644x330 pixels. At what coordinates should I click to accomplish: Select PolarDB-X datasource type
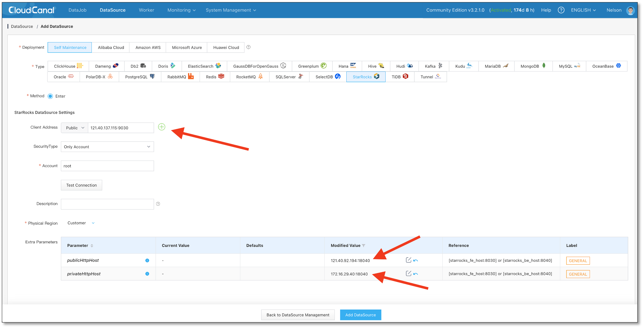99,77
